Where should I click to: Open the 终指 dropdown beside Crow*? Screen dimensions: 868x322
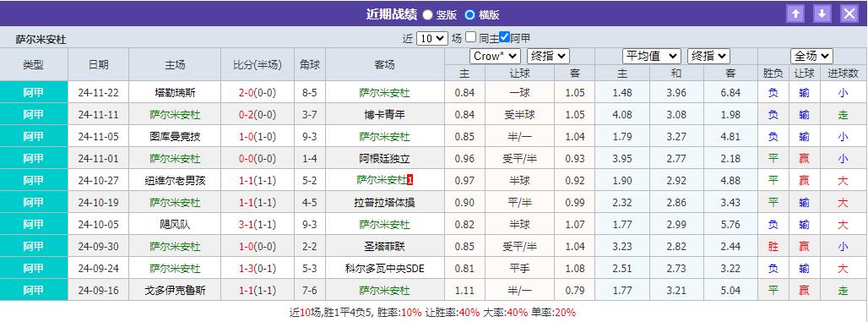tap(548, 56)
